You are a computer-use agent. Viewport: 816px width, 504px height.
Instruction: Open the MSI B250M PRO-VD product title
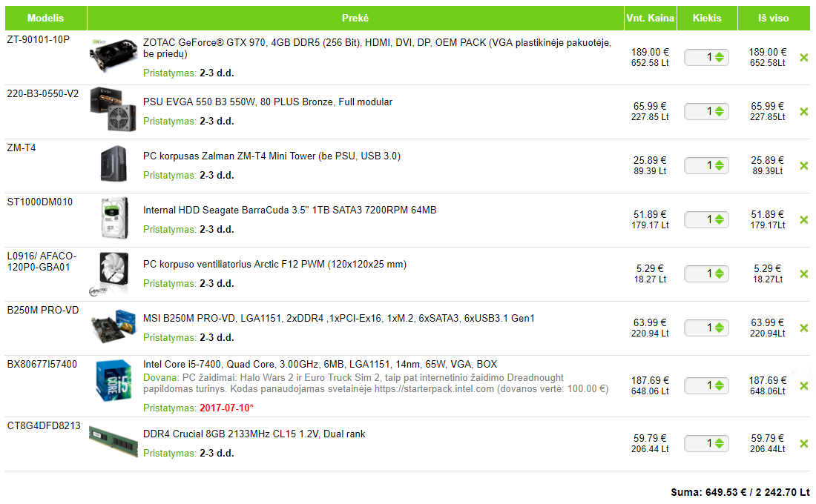coord(339,318)
